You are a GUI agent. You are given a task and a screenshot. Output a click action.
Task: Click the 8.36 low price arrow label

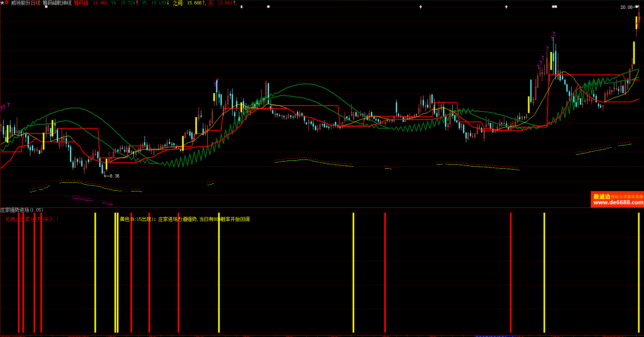click(x=112, y=176)
